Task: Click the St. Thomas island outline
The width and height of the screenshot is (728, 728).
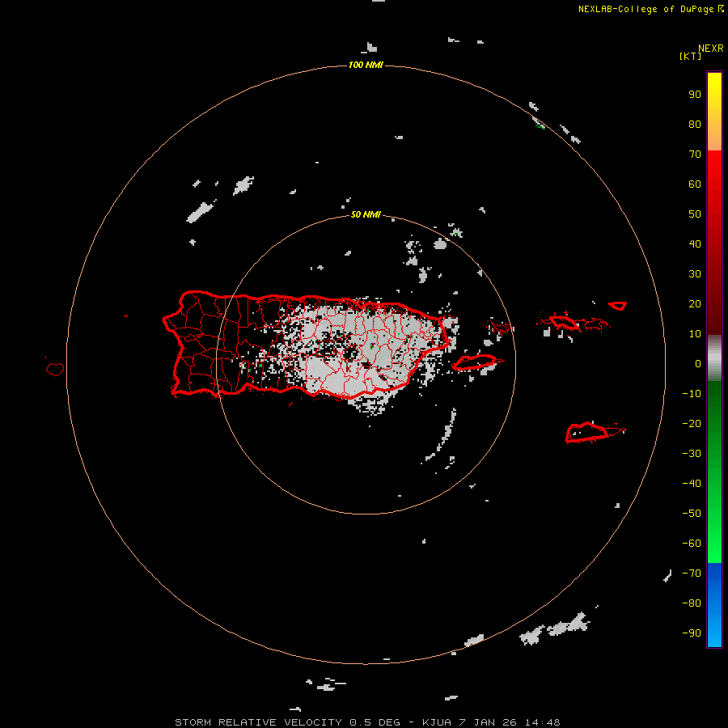Action: 564,322
